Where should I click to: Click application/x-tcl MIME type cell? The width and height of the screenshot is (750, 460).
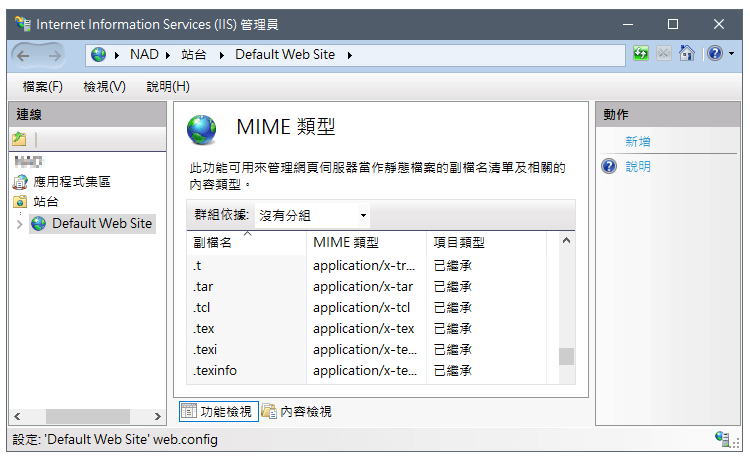click(x=362, y=307)
